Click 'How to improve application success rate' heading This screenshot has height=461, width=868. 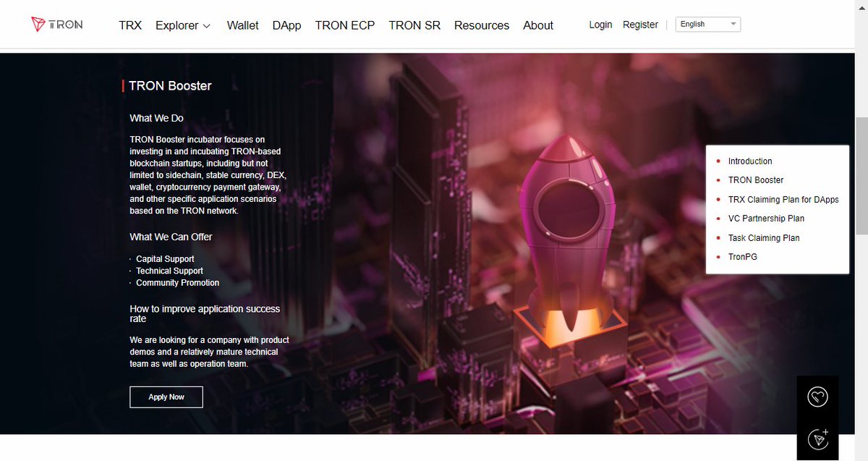205,313
